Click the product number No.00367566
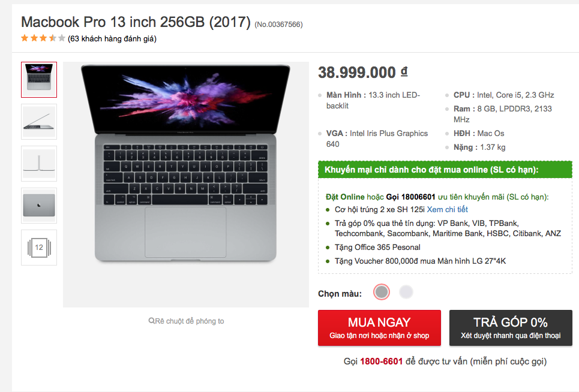The height and width of the screenshot is (392, 579). pyautogui.click(x=278, y=25)
